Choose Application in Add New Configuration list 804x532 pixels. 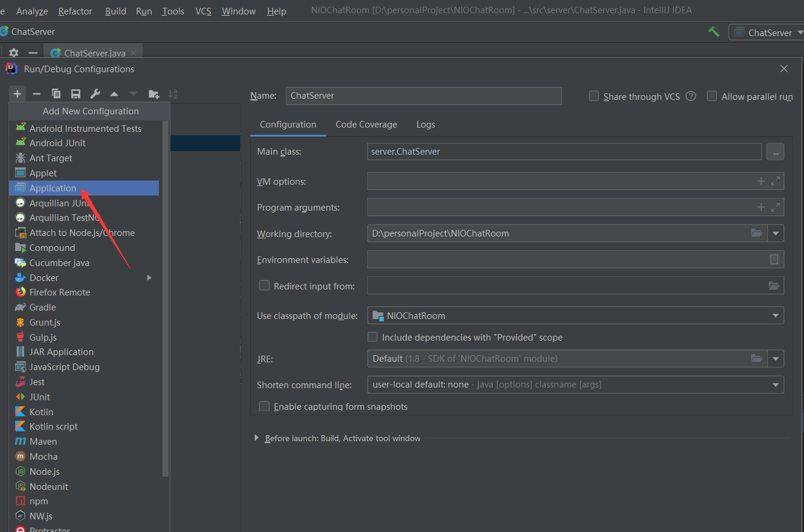pos(84,188)
